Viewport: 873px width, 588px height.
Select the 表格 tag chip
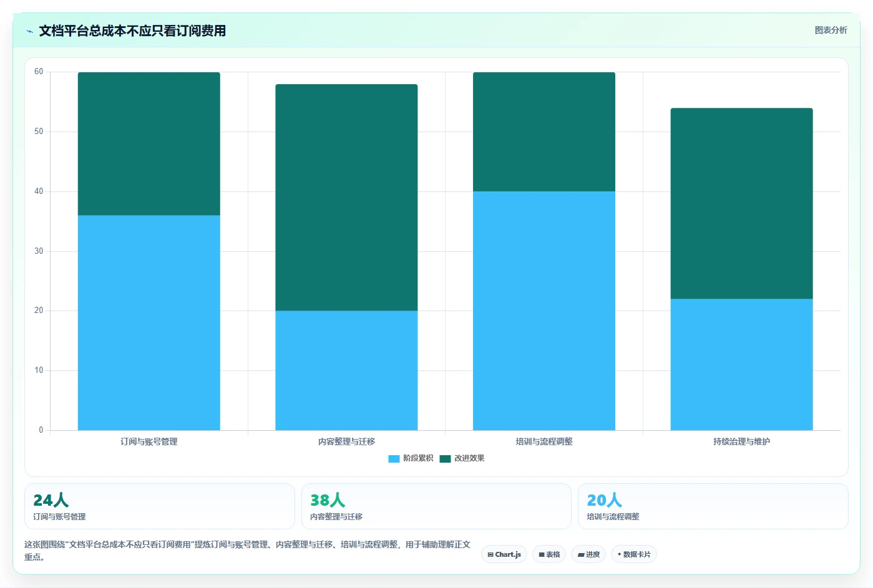549,554
